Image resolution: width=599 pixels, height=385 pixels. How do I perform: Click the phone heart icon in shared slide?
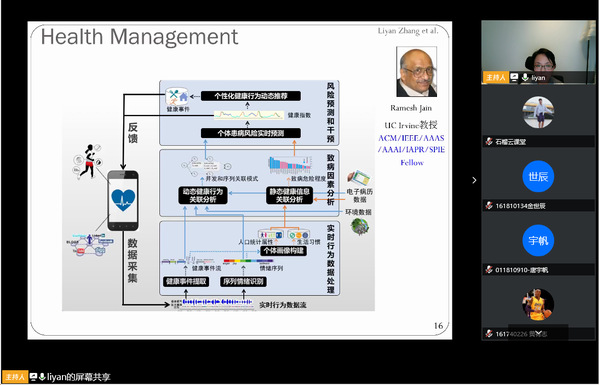coord(123,200)
